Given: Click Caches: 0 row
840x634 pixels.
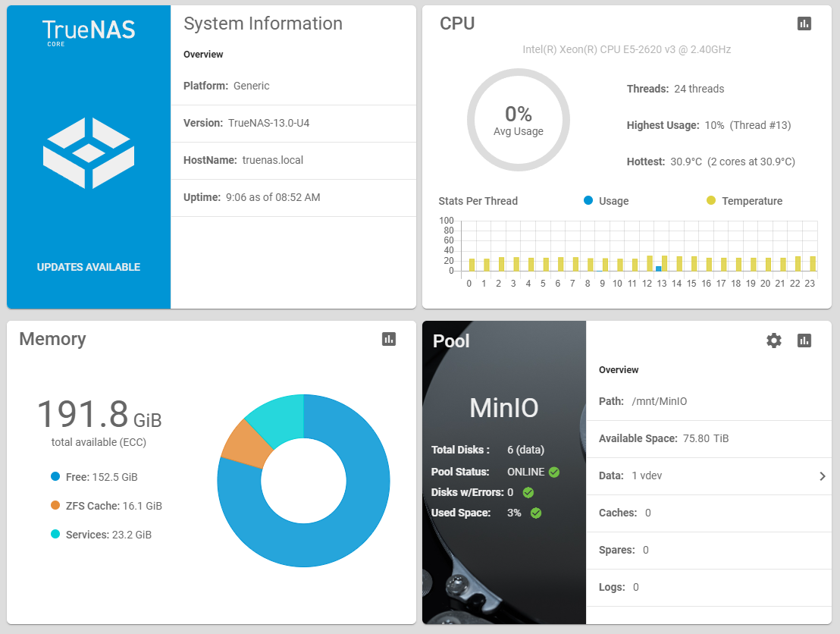Looking at the screenshot, I should pos(709,513).
